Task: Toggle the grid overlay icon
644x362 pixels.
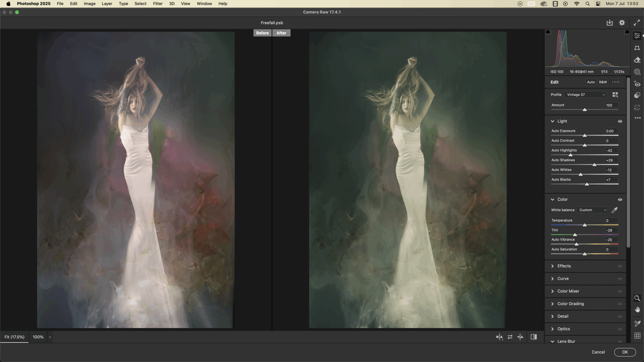Action: coord(637,336)
